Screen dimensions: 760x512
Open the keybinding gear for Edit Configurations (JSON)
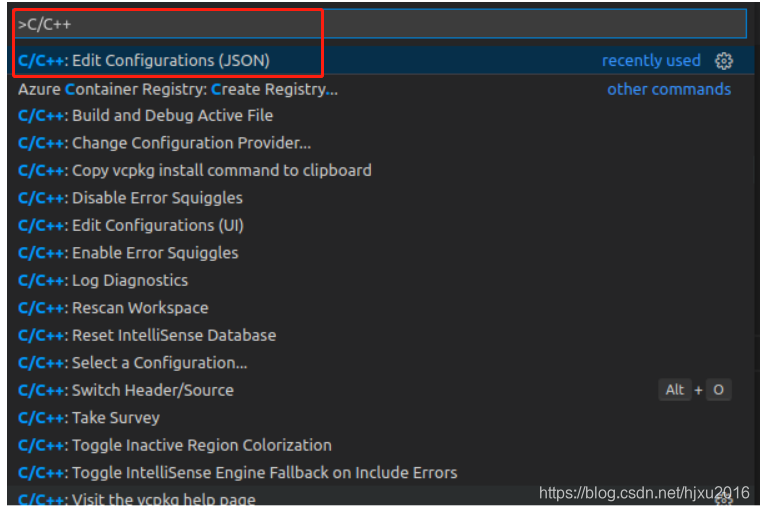point(724,61)
